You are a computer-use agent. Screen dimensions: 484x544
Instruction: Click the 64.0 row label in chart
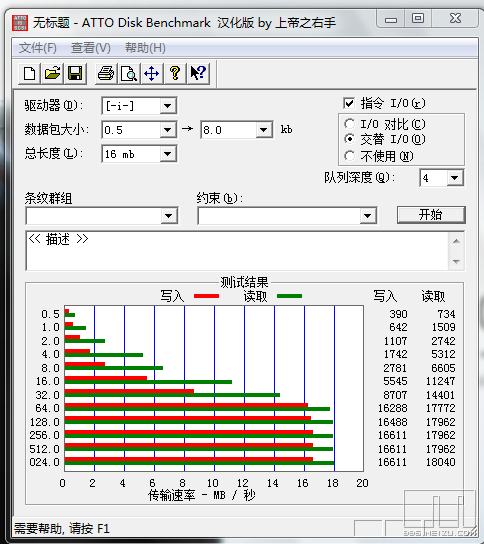(x=48, y=408)
